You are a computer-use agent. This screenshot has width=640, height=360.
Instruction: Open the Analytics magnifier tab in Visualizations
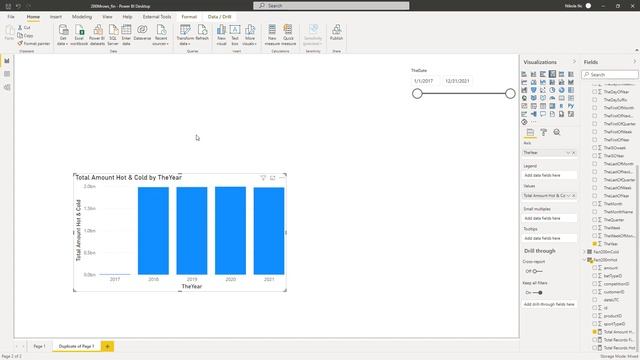pos(557,132)
